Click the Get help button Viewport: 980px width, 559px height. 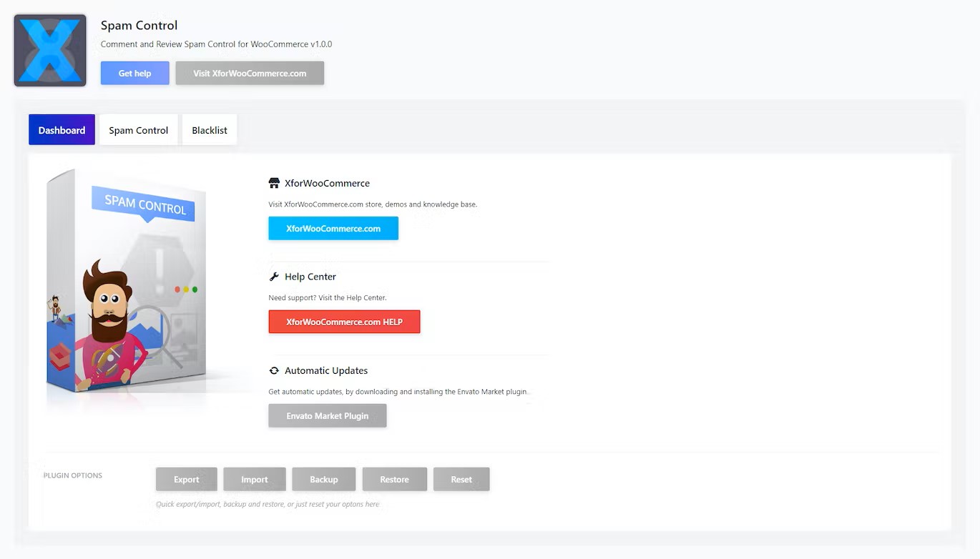tap(134, 73)
